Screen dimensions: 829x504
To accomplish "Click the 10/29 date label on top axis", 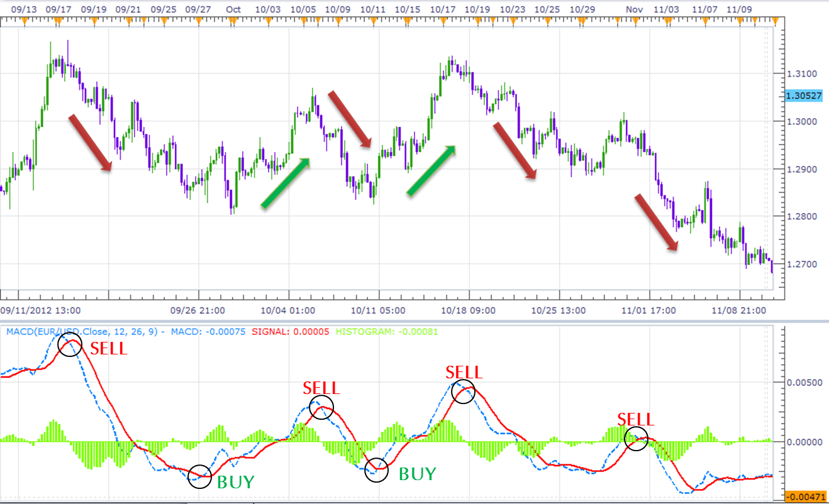I will point(582,9).
